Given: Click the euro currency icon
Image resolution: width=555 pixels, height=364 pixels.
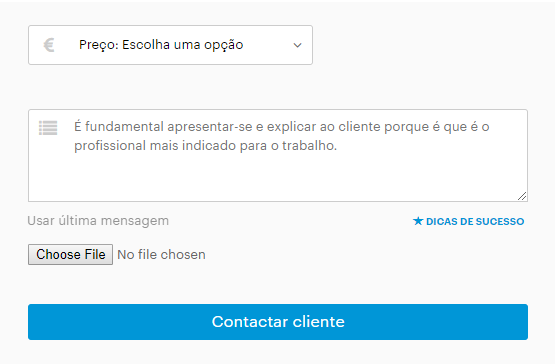Looking at the screenshot, I should click(49, 45).
